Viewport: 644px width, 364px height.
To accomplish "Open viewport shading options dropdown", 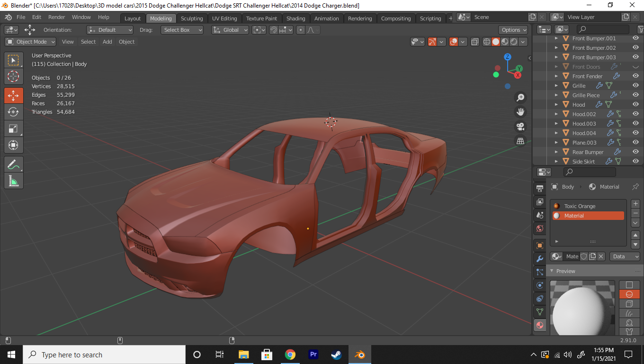I will click(523, 42).
